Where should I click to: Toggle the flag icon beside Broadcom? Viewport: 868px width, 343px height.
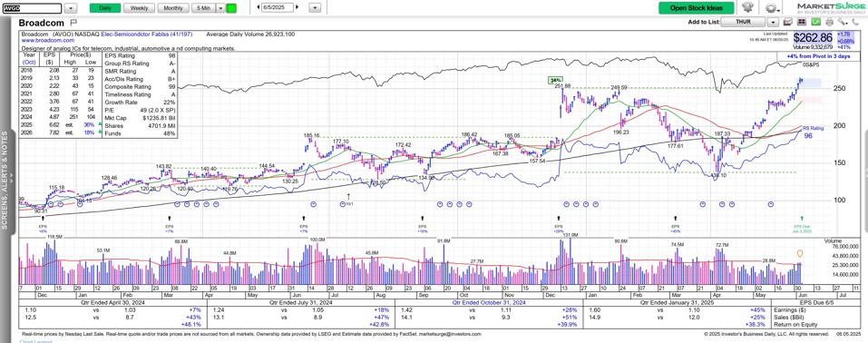[73, 23]
